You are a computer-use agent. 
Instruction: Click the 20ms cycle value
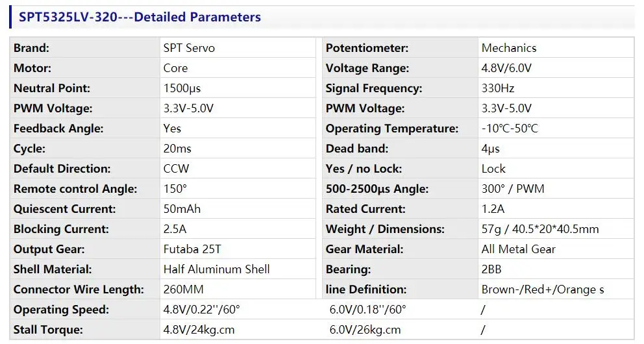point(177,149)
